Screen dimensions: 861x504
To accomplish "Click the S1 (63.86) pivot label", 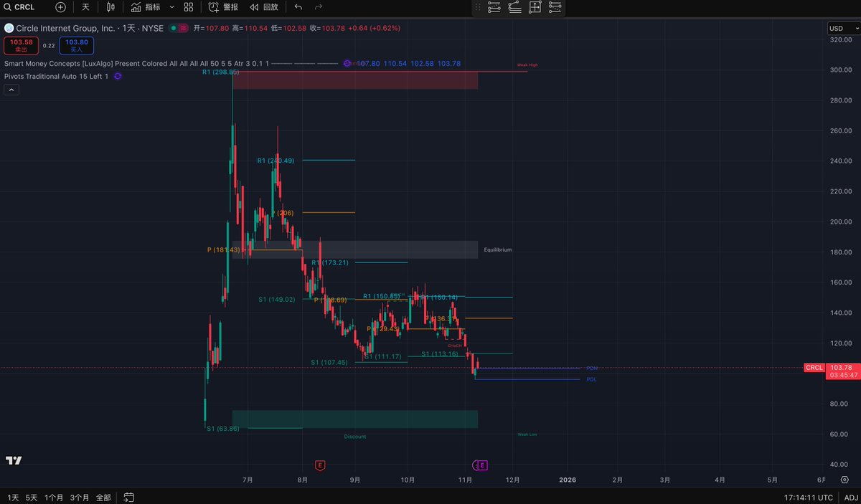I will (223, 428).
